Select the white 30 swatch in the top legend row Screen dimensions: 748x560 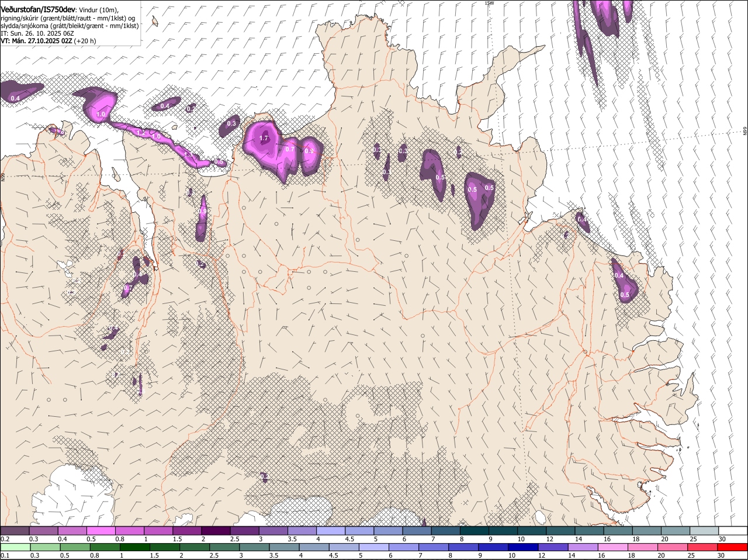coord(733,530)
